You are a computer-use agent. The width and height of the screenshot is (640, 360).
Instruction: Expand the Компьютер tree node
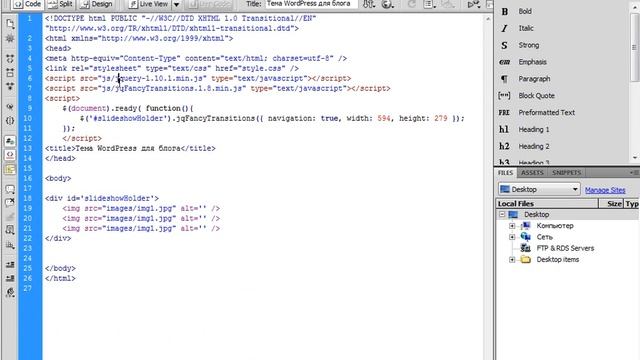[512, 226]
